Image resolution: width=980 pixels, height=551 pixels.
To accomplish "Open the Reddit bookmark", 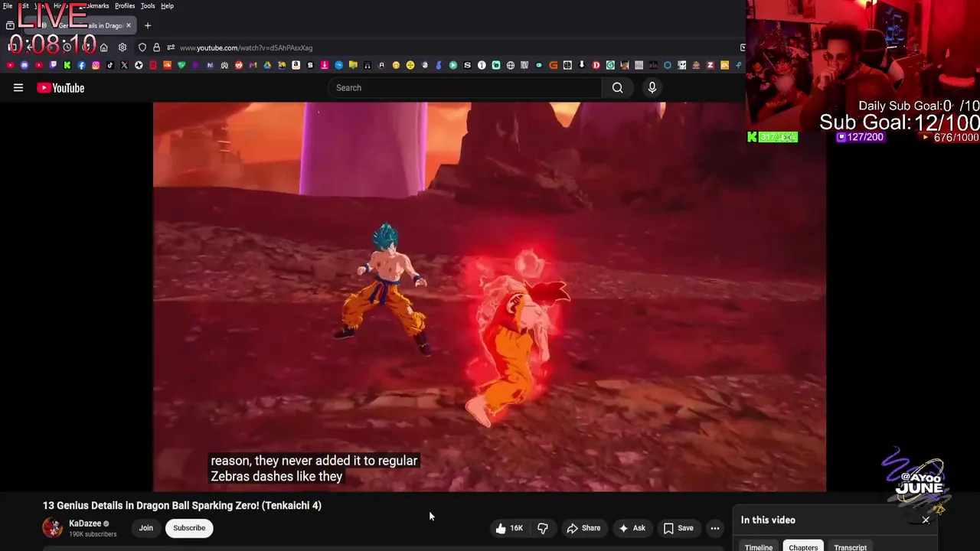I will click(239, 65).
